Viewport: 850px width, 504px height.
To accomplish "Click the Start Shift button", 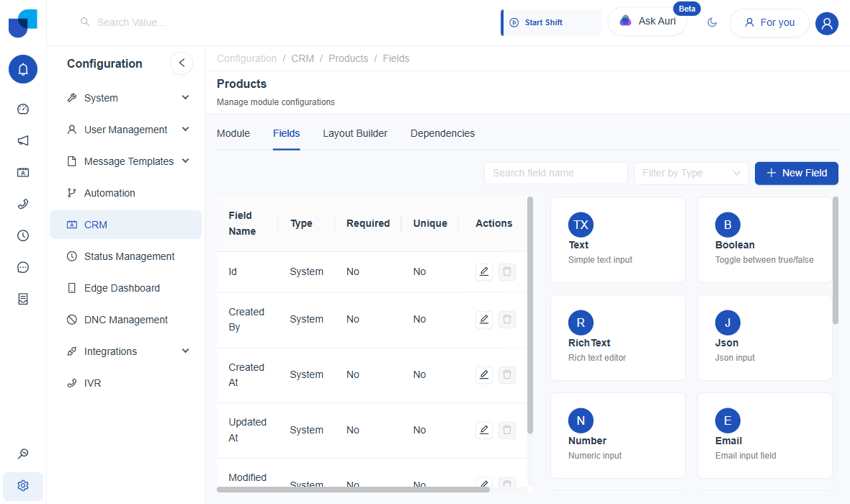I will point(551,23).
